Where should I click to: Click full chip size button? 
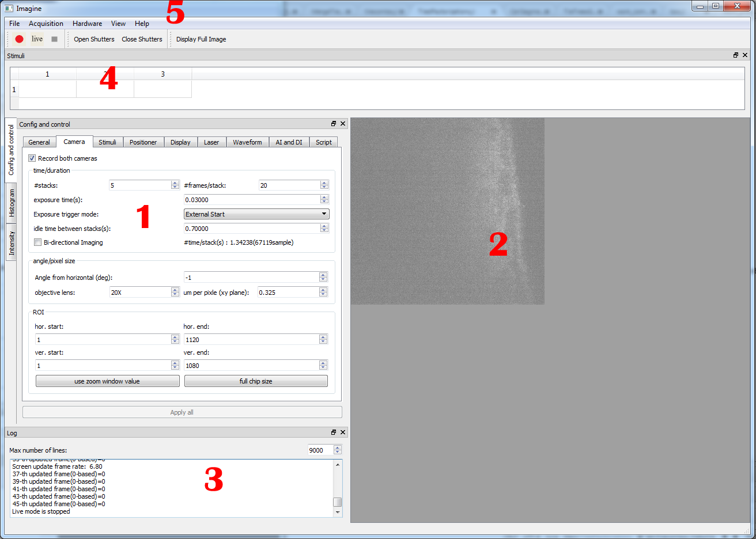(256, 381)
